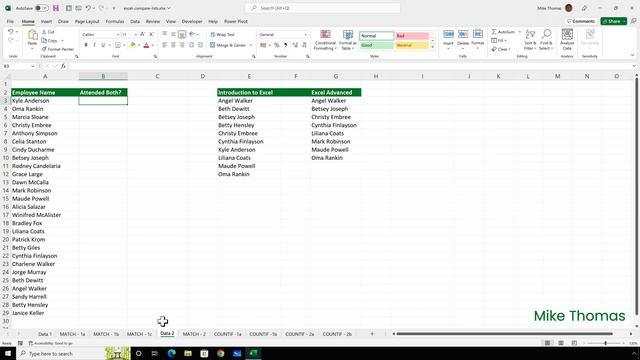Click the Undo icon
The width and height of the screenshot is (640, 360).
click(11, 31)
